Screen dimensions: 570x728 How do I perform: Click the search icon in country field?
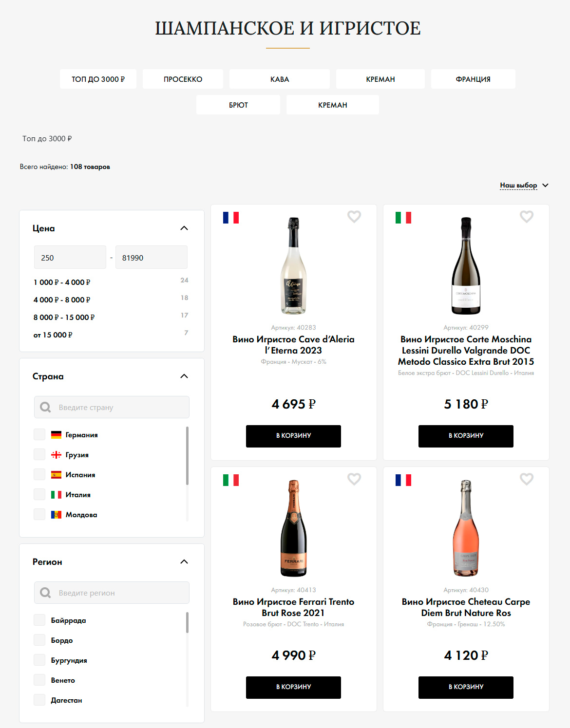pos(45,407)
